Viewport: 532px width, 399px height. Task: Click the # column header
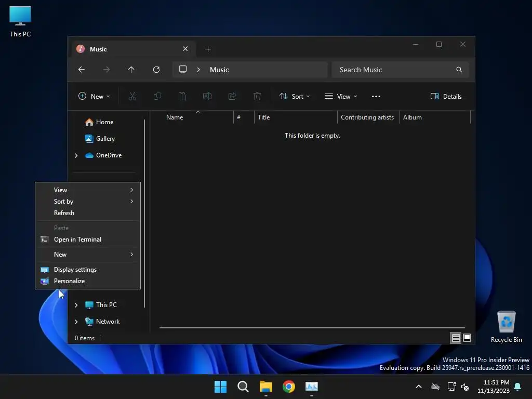pos(244,117)
